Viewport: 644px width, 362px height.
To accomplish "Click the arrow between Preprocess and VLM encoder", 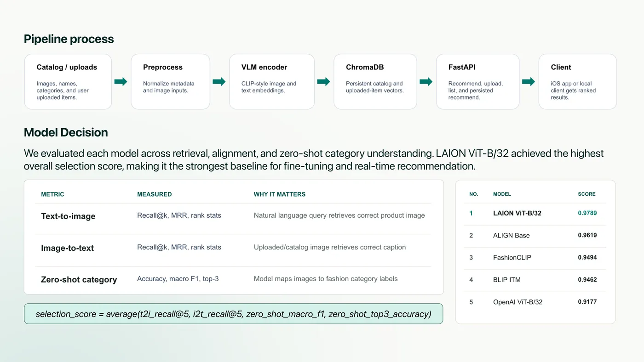I will [x=219, y=82].
